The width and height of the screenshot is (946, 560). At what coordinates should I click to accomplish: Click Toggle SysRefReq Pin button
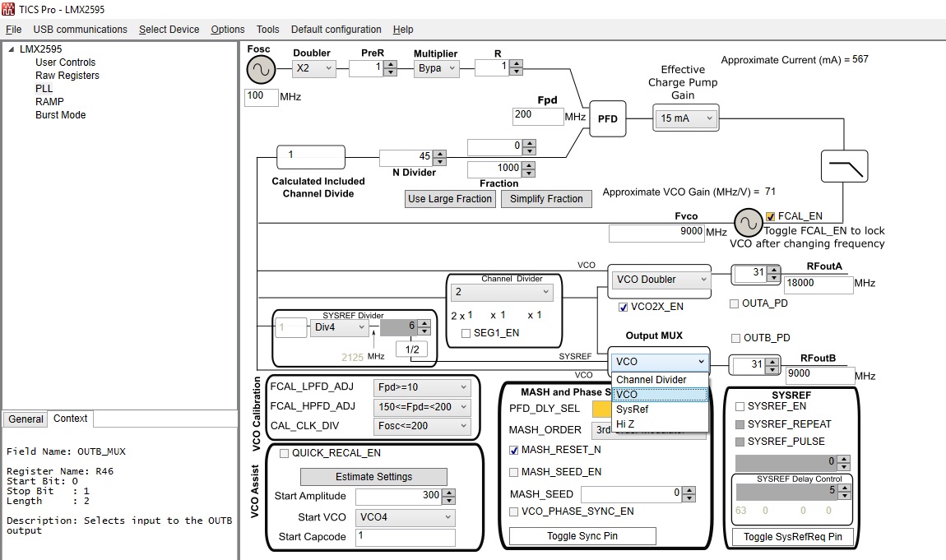click(x=793, y=536)
